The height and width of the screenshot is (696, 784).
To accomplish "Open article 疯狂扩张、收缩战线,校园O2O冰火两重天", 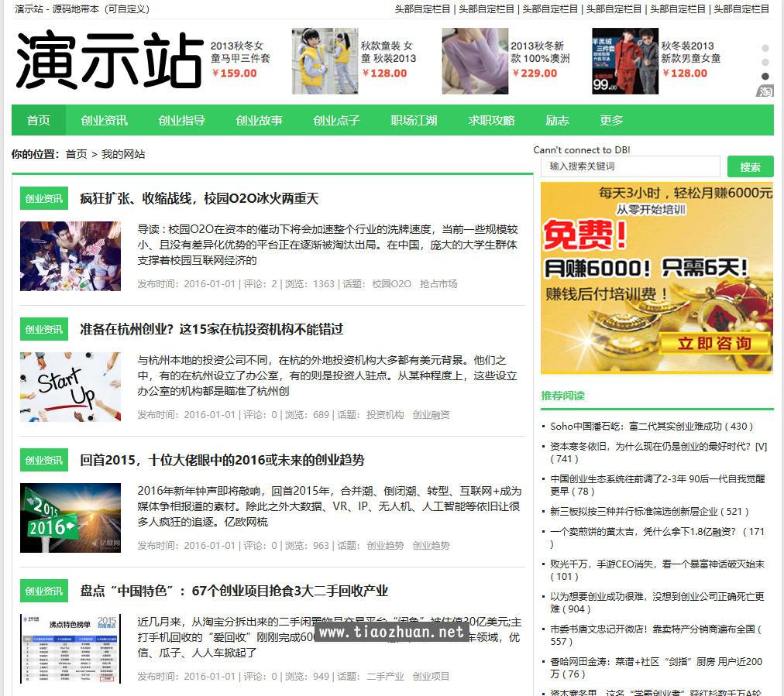I will click(199, 199).
